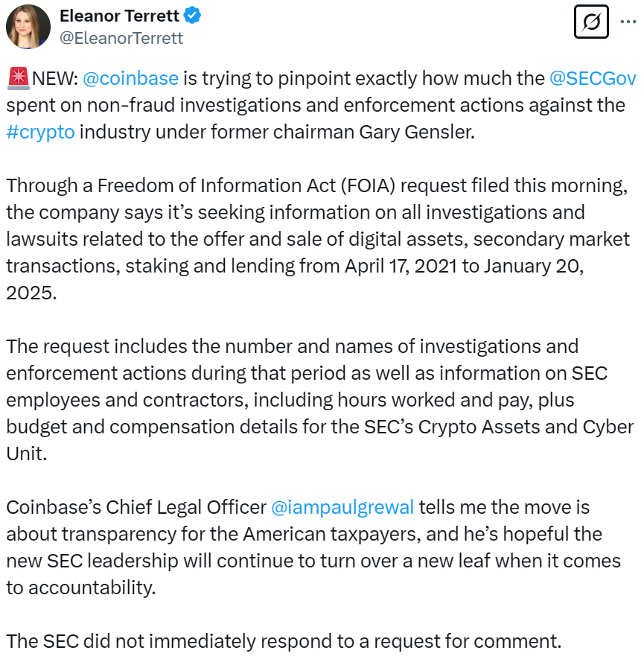Click the final line about the SEC not responding
The width and height of the screenshot is (644, 662).
[x=284, y=640]
